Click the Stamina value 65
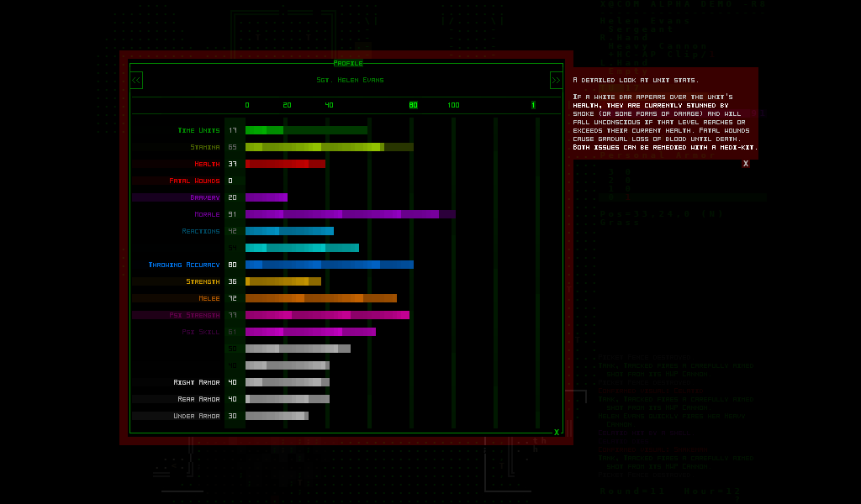 click(233, 147)
